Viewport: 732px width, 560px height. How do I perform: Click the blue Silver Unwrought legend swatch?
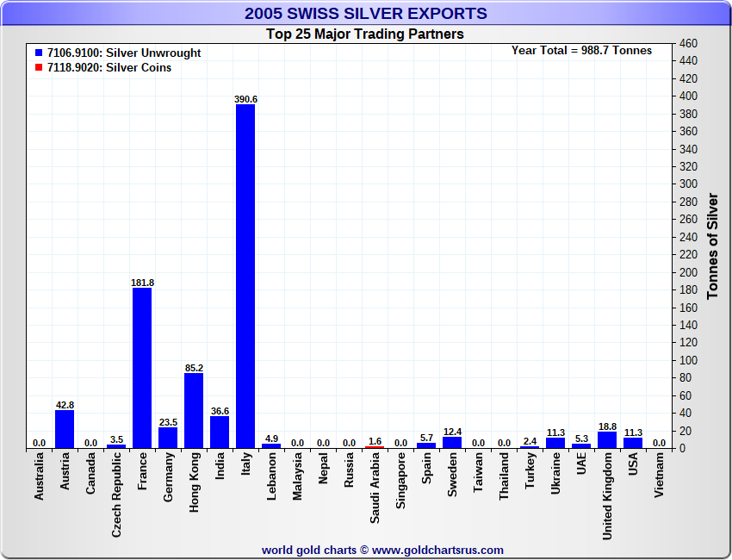[39, 53]
